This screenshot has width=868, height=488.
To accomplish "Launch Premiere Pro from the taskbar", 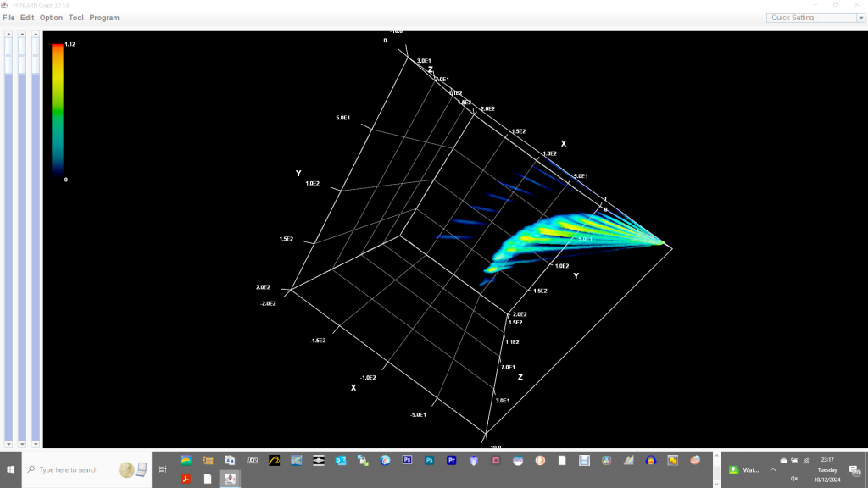I will [452, 460].
